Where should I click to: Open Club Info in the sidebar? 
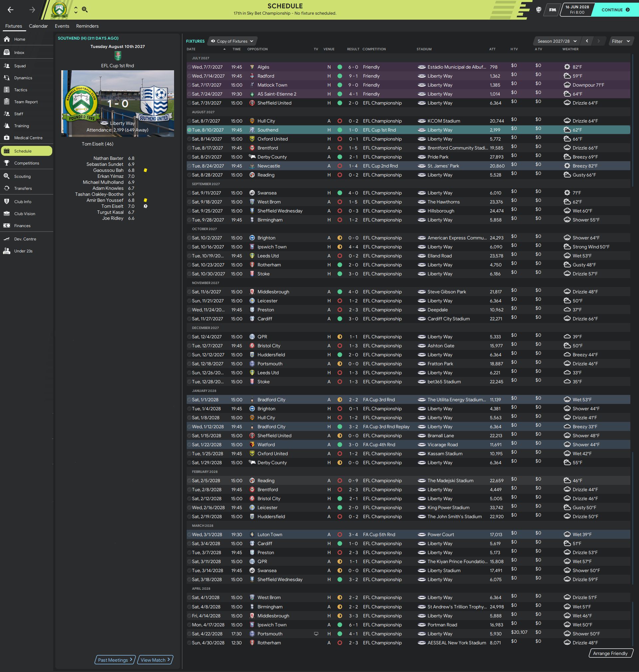27,201
